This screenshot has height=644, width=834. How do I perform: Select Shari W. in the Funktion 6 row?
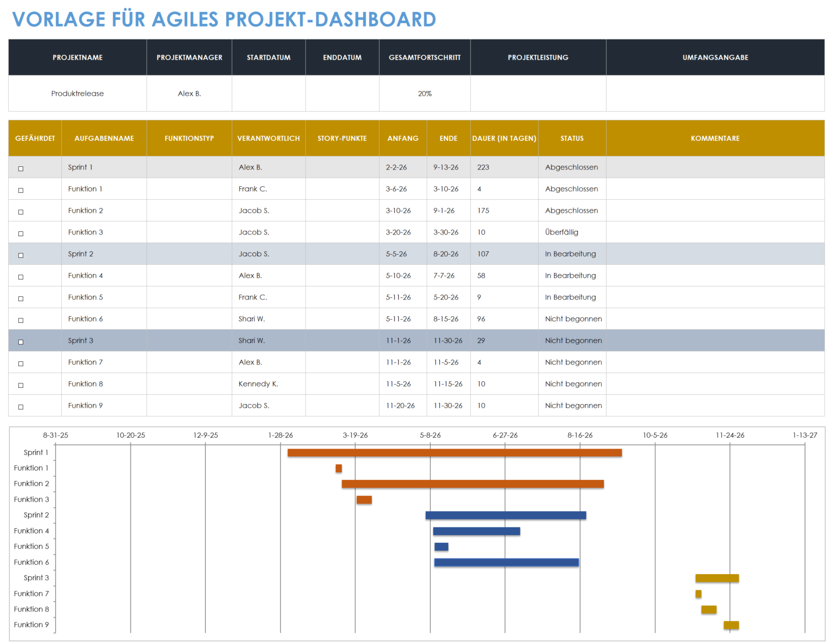tap(269, 319)
